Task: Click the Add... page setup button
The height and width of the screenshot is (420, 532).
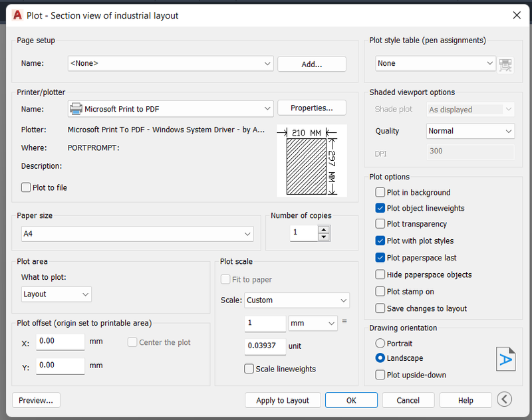Action: (312, 64)
